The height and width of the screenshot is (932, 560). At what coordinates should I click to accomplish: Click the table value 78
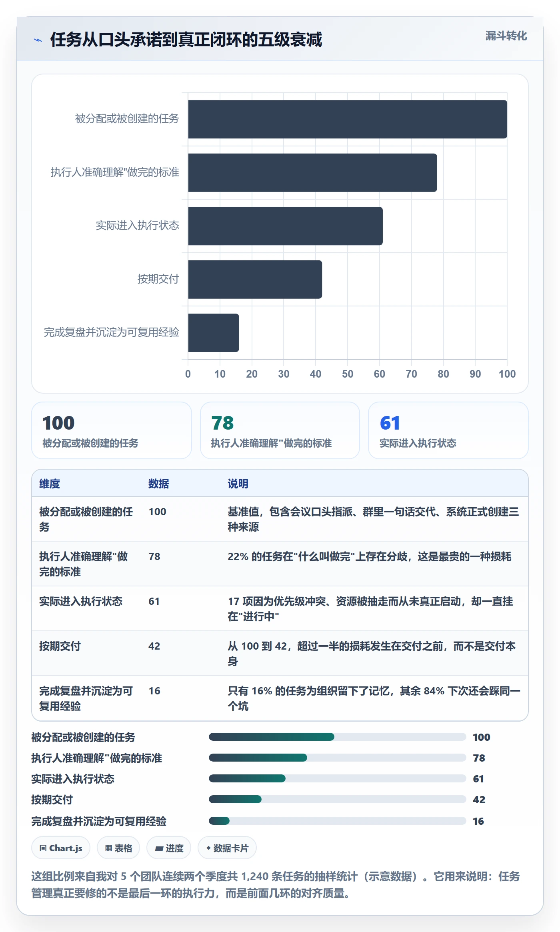tap(154, 556)
